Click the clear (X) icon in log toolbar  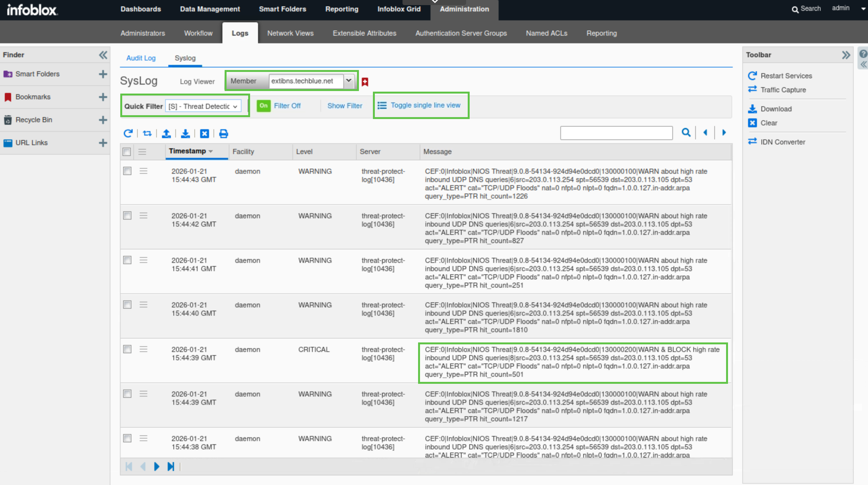204,133
